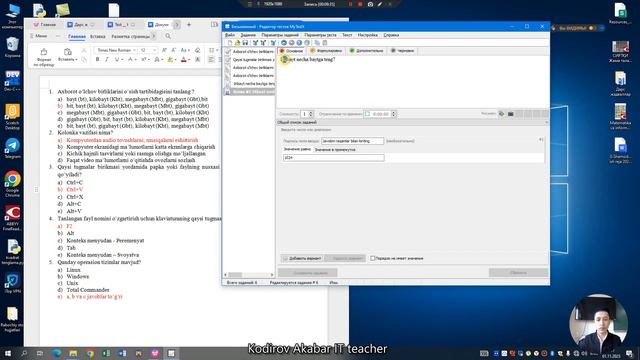Open the Вставка ribbon tab in word processor

point(98,37)
